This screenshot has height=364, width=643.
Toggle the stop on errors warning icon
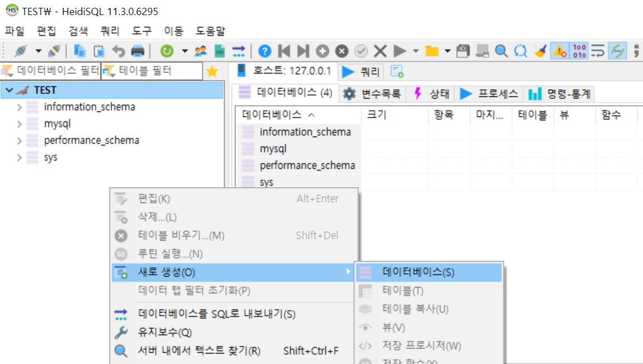coord(560,51)
